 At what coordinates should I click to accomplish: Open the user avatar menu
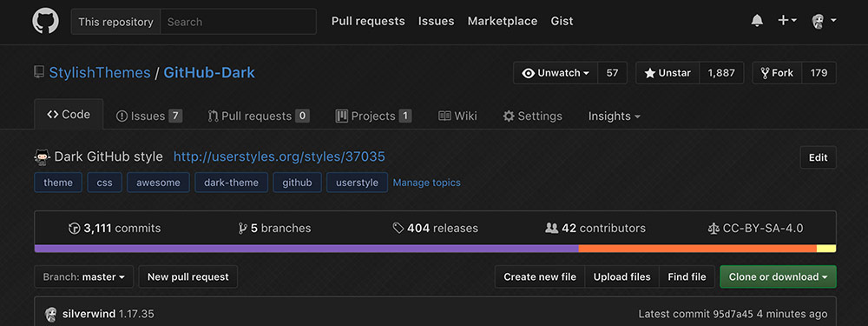tap(823, 21)
